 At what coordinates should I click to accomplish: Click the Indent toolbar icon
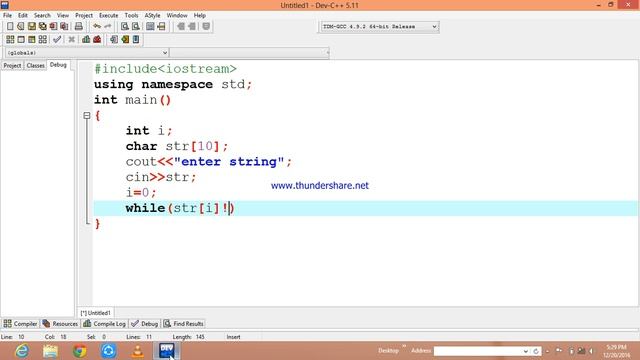pyautogui.click(x=181, y=27)
